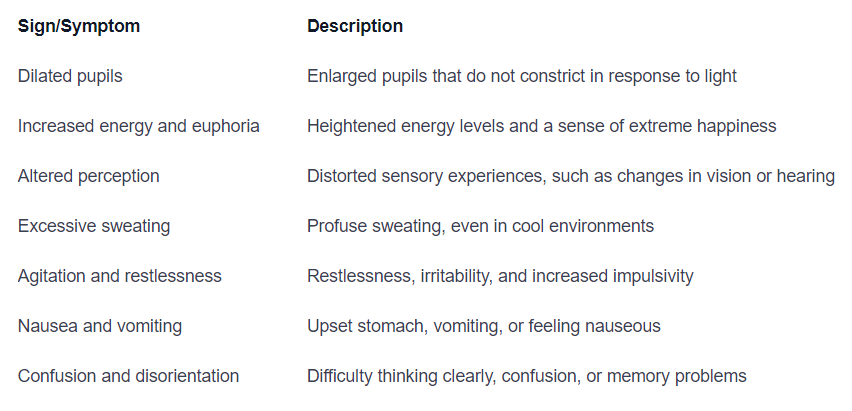Click the profuse sweating description
852x411 pixels.
480,226
